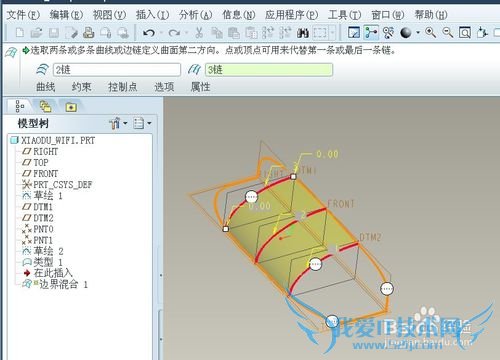Viewport: 500px width, 360px height.
Task: Open the 信息 menu
Action: (x=239, y=15)
